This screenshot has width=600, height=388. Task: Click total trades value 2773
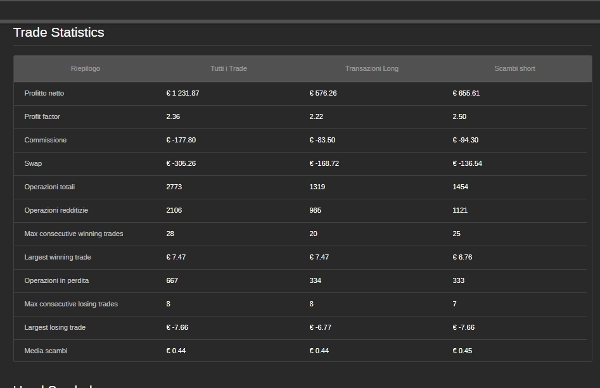[x=174, y=187]
